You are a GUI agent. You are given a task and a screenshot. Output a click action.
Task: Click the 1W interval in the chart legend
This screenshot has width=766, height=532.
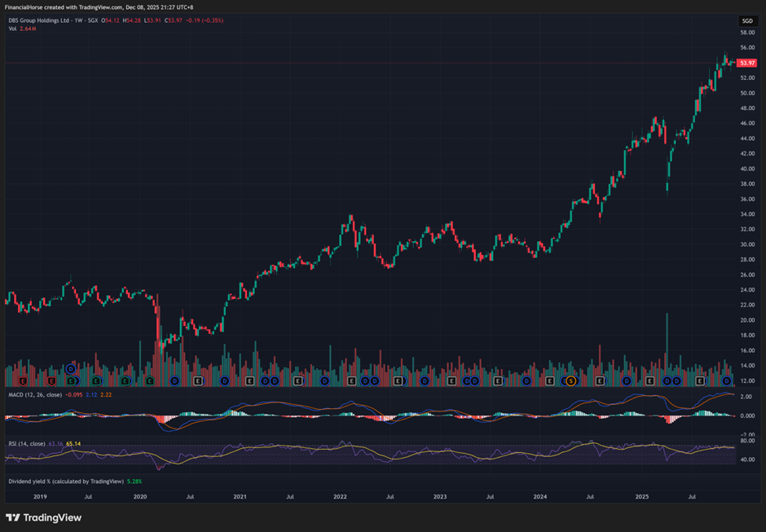tap(80, 20)
